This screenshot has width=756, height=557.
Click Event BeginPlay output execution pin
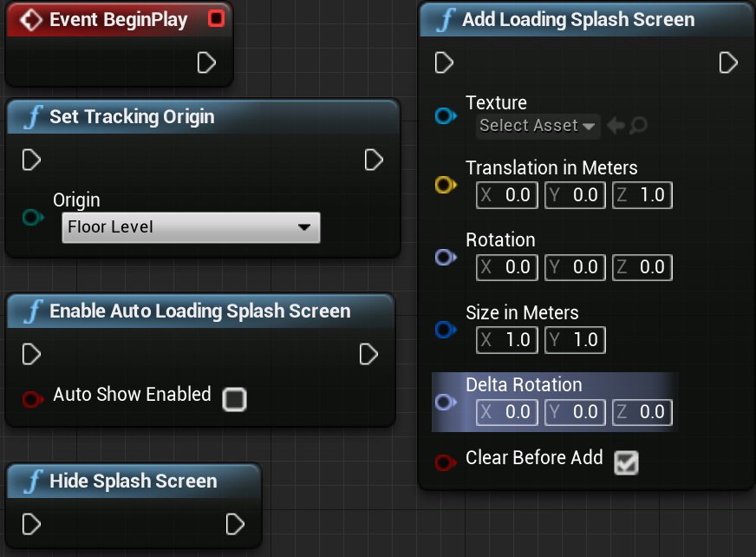tap(206, 62)
